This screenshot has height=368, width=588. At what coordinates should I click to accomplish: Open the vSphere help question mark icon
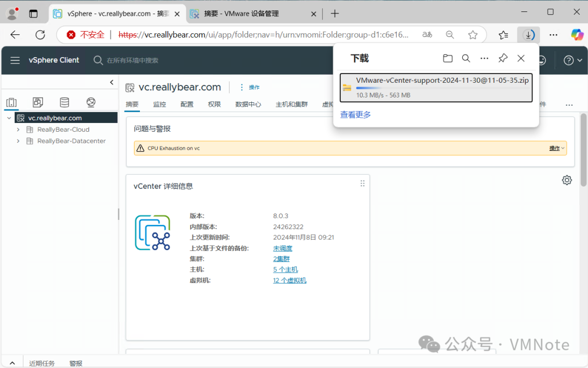coord(568,60)
